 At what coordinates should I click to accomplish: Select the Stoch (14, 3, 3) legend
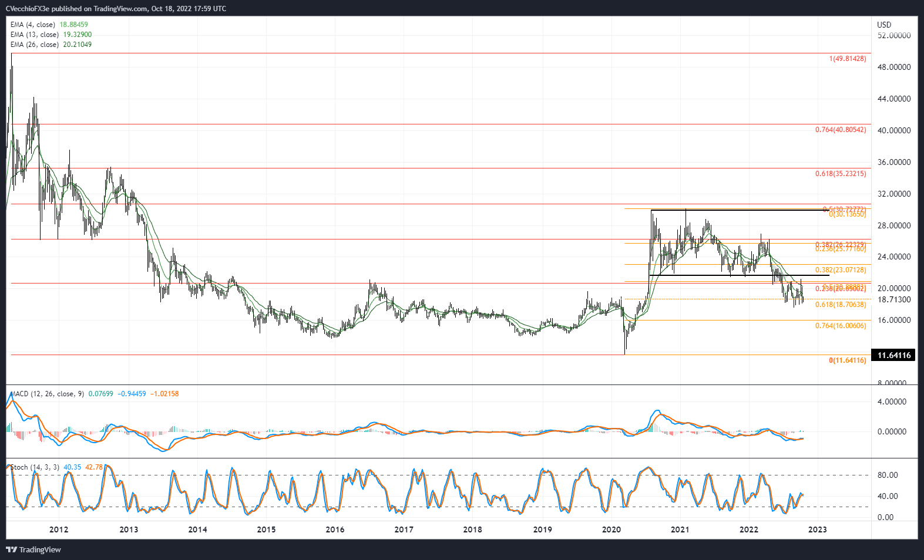35,467
